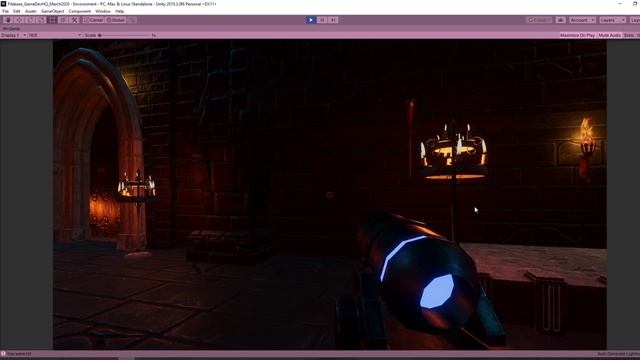Open the editor Layout dropdown
Screen dimensions: 640x360
tap(635, 20)
